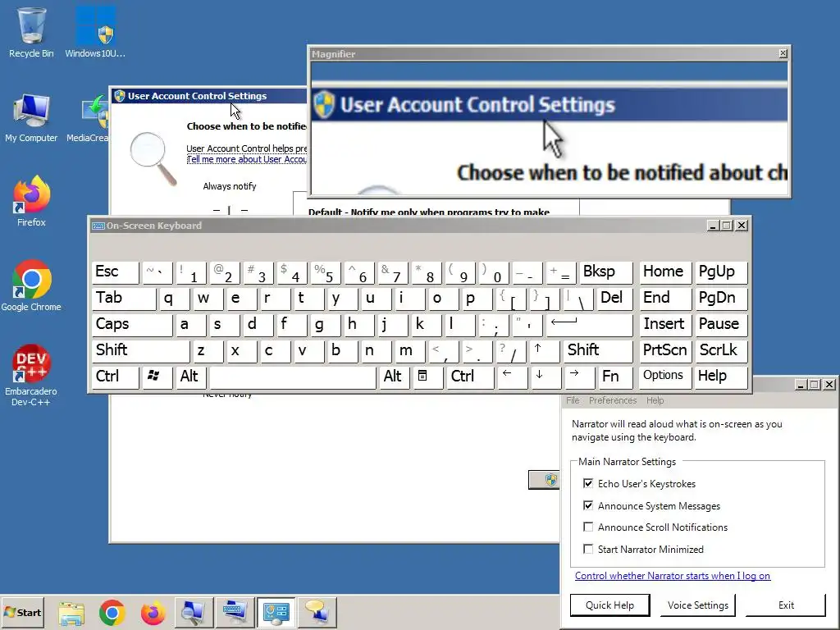Toggle the left Alt key on the On-Screen Keyboard
This screenshot has width=840, height=630.
(189, 377)
